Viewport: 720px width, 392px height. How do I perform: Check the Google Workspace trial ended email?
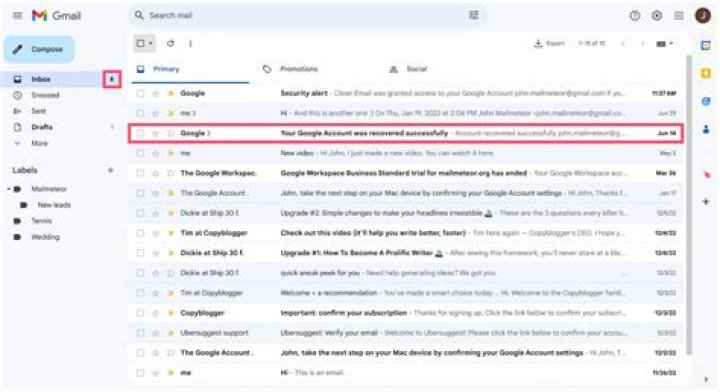point(141,173)
